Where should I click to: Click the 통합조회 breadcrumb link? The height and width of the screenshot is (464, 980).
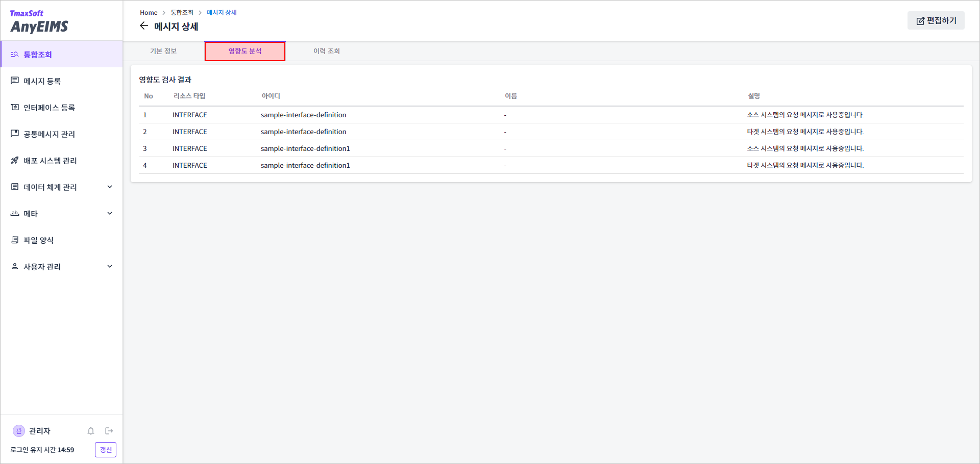pyautogui.click(x=182, y=12)
